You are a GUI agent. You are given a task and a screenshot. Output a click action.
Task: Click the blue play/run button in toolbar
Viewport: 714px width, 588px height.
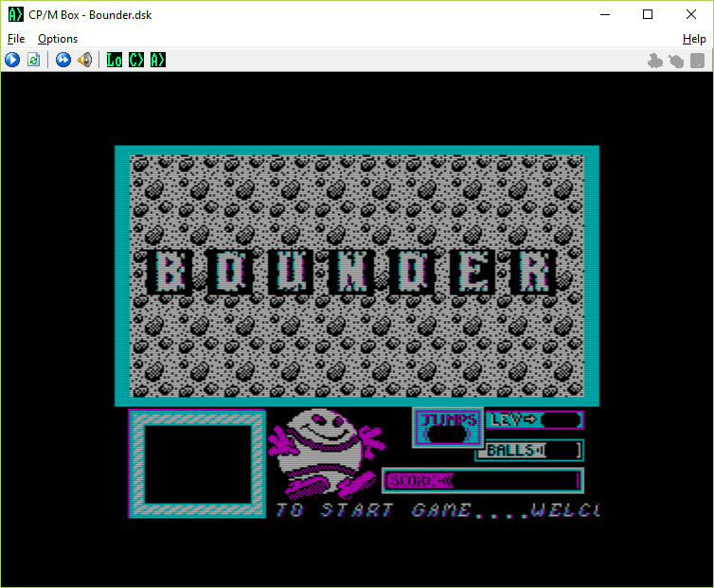12,60
